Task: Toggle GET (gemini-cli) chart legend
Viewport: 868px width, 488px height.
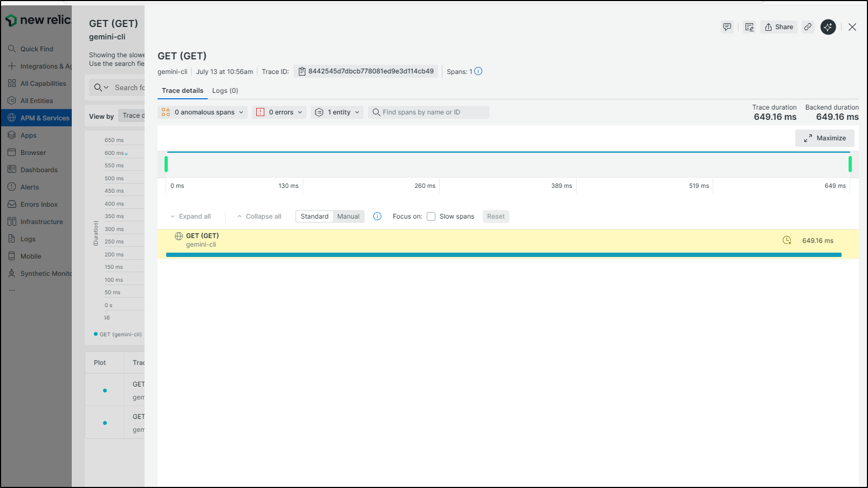Action: [x=118, y=334]
